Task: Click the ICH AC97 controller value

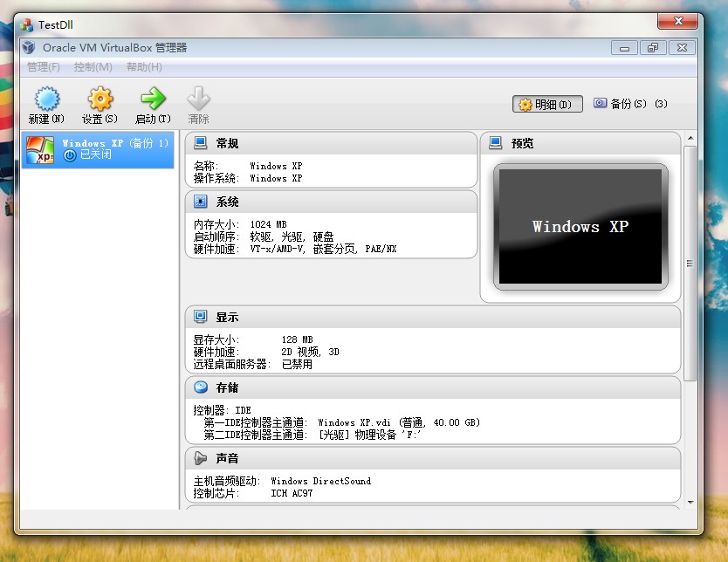Action: (x=292, y=493)
